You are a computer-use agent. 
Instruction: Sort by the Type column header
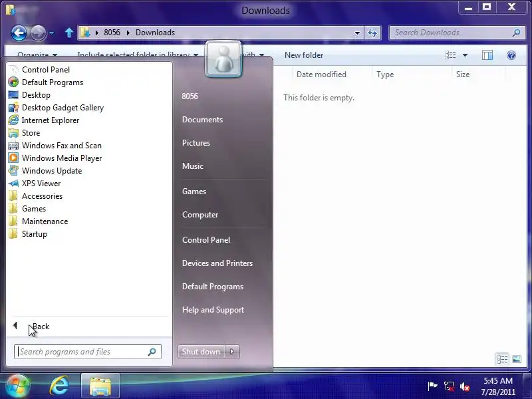tap(385, 74)
